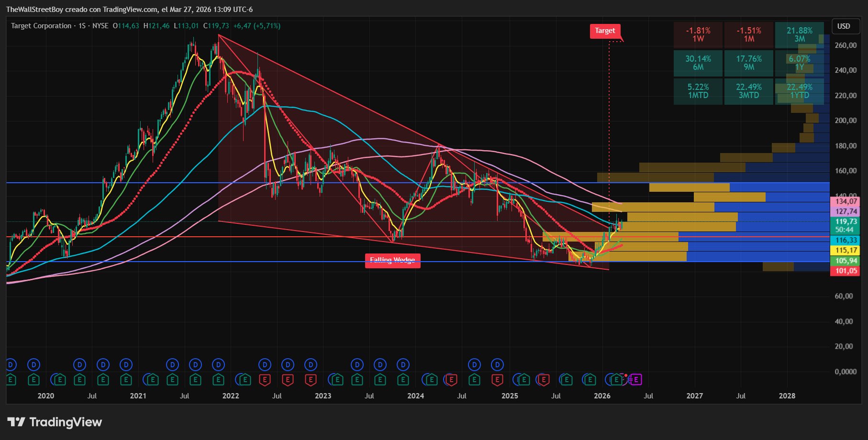Image resolution: width=868 pixels, height=440 pixels.
Task: Select the 17.76% 9M performance cell
Action: tap(749, 63)
